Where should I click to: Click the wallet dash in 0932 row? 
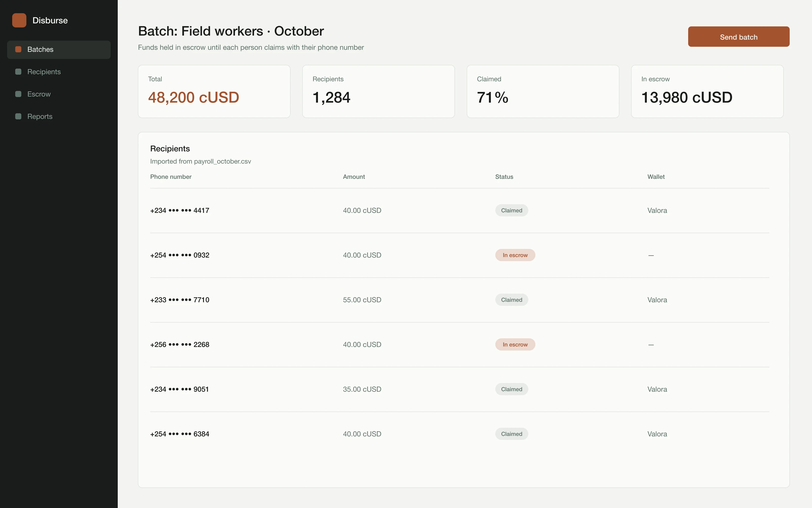[651, 255]
